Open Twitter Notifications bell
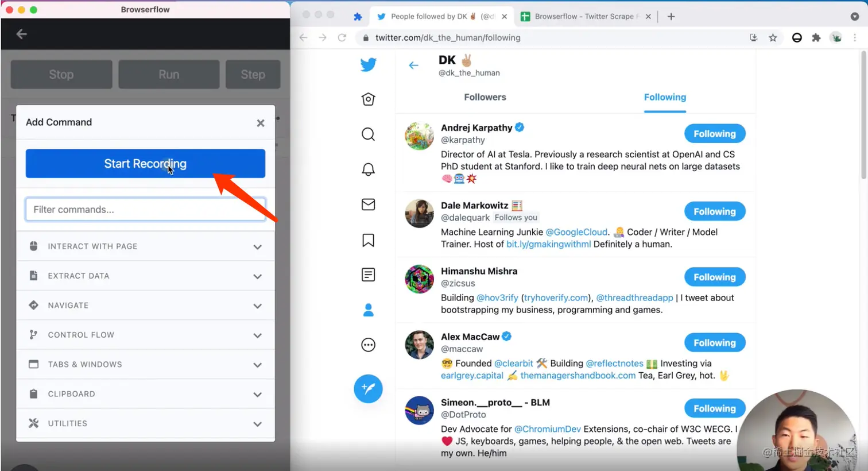 (369, 169)
